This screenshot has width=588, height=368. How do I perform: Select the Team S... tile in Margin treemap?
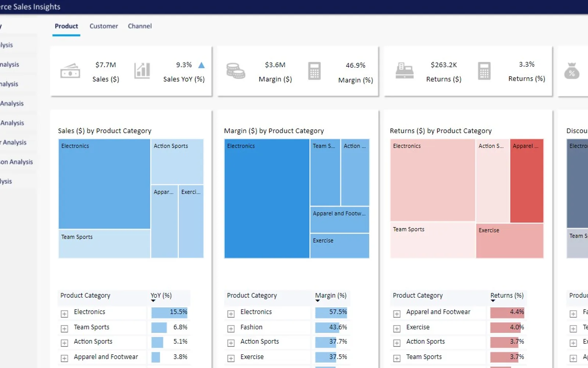(x=325, y=172)
